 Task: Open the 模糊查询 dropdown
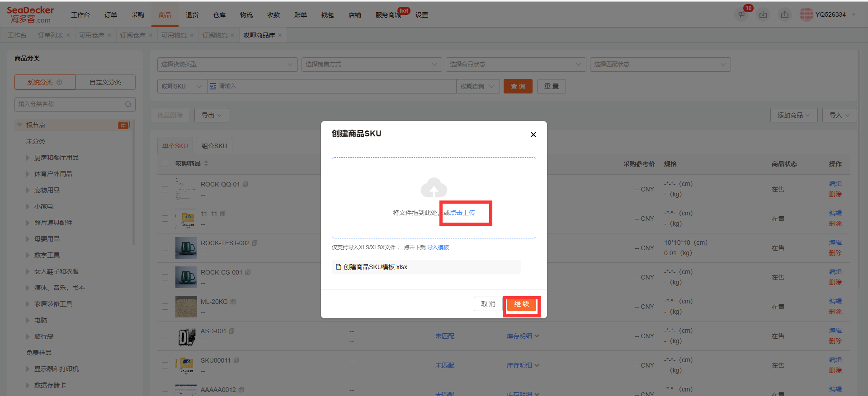(478, 86)
